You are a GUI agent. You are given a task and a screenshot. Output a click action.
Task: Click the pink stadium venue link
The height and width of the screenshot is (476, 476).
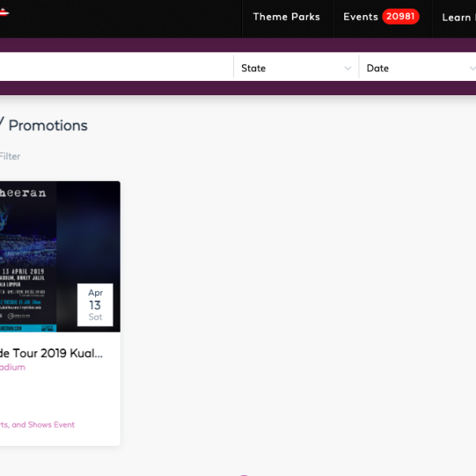(x=13, y=367)
